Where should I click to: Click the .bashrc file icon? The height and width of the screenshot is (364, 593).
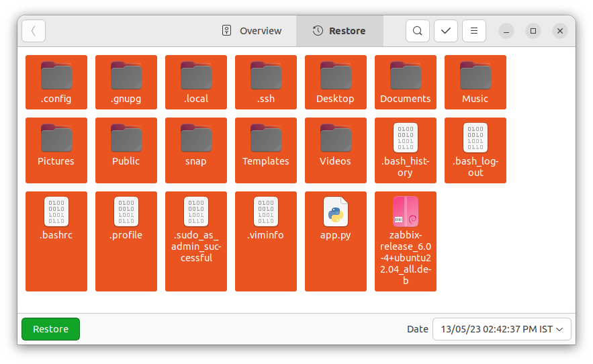click(56, 212)
